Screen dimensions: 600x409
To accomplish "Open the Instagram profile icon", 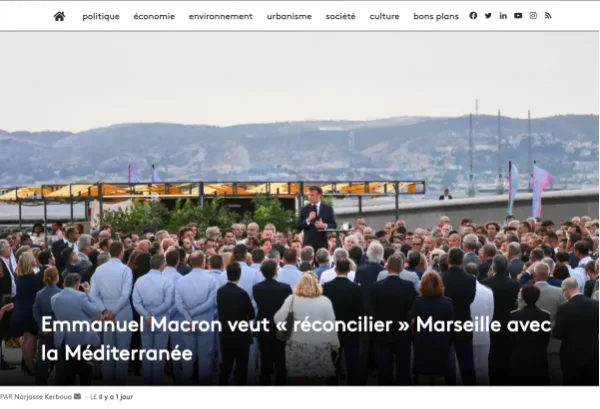I will (x=533, y=16).
